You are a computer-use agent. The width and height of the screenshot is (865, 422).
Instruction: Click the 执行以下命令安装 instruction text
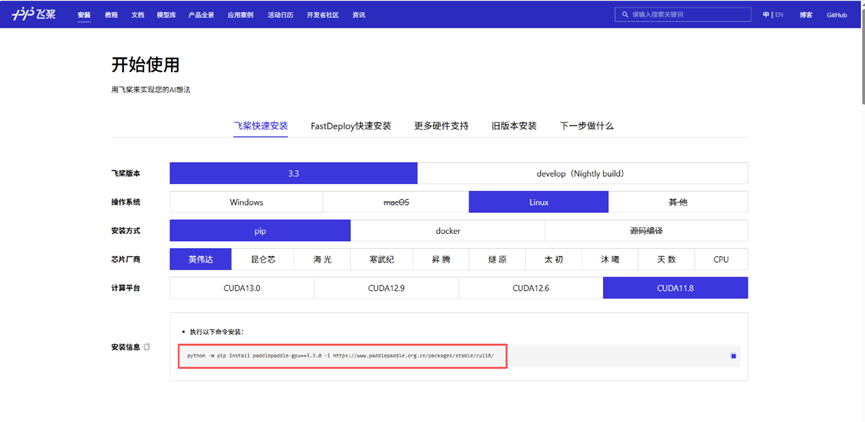tap(217, 332)
